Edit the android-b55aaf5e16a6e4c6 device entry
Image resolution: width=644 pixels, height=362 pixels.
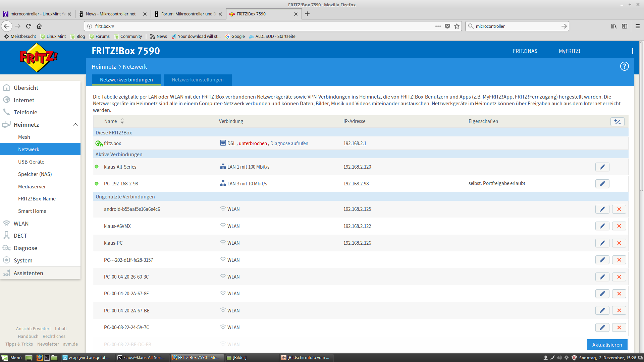coord(602,209)
